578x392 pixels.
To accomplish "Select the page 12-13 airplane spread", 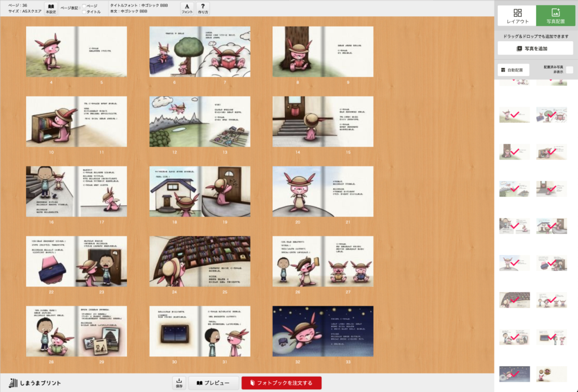I will pos(199,121).
